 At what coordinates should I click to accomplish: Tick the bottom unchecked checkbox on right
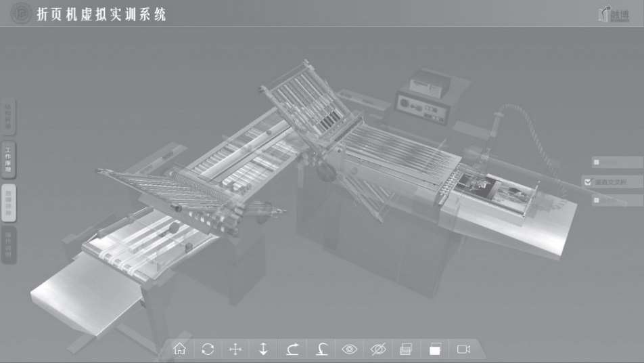[x=597, y=200]
